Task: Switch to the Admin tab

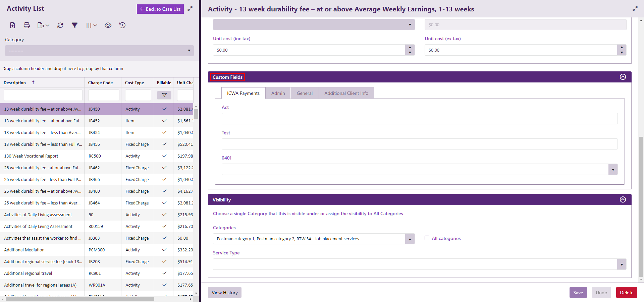Action: [278, 93]
